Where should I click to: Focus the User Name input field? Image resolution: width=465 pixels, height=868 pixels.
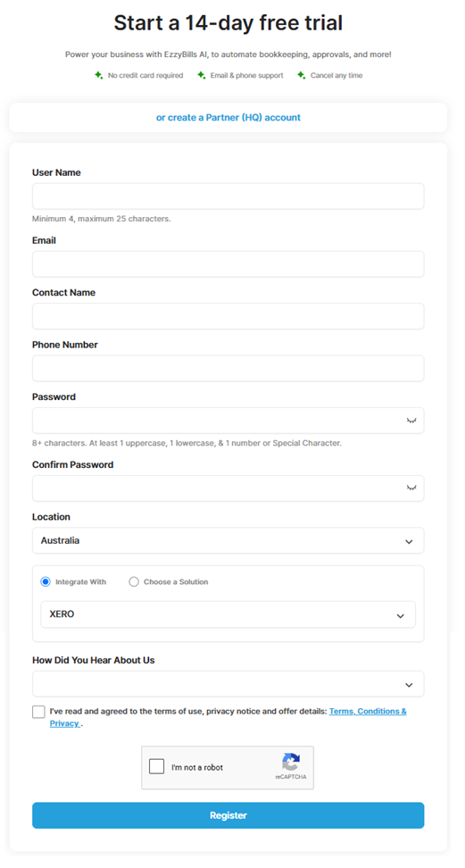click(x=228, y=196)
